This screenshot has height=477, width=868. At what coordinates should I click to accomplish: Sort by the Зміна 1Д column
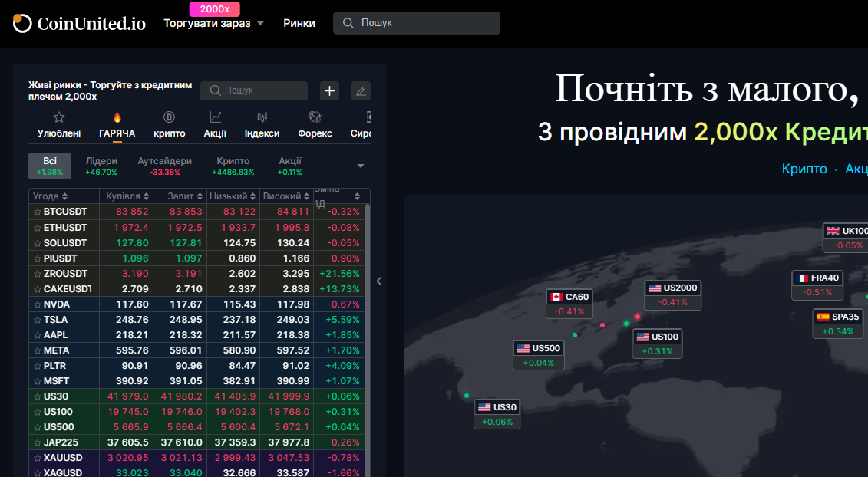[337, 196]
